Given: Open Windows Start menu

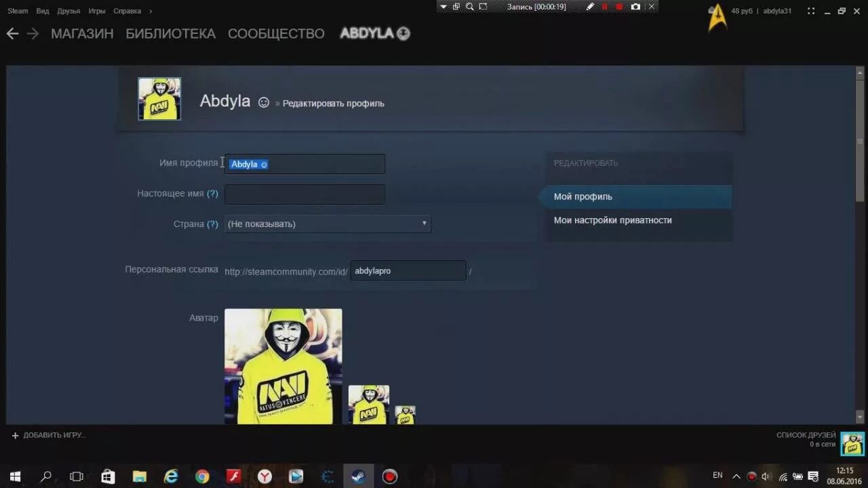Looking at the screenshot, I should click(15, 476).
